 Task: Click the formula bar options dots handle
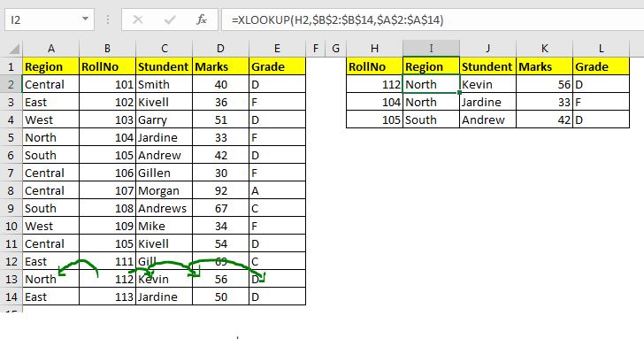pos(108,19)
